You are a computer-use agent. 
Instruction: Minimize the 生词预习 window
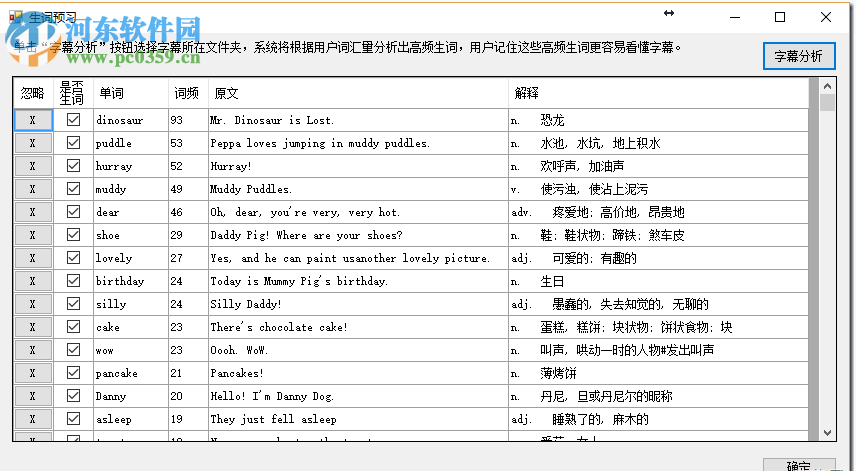(x=735, y=17)
